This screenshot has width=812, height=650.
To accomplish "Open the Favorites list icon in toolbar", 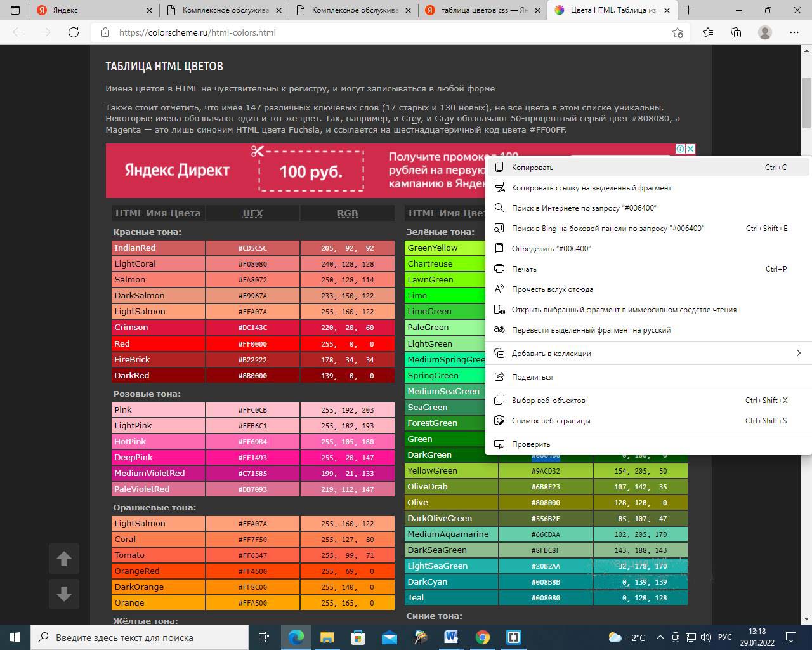I will pos(707,32).
